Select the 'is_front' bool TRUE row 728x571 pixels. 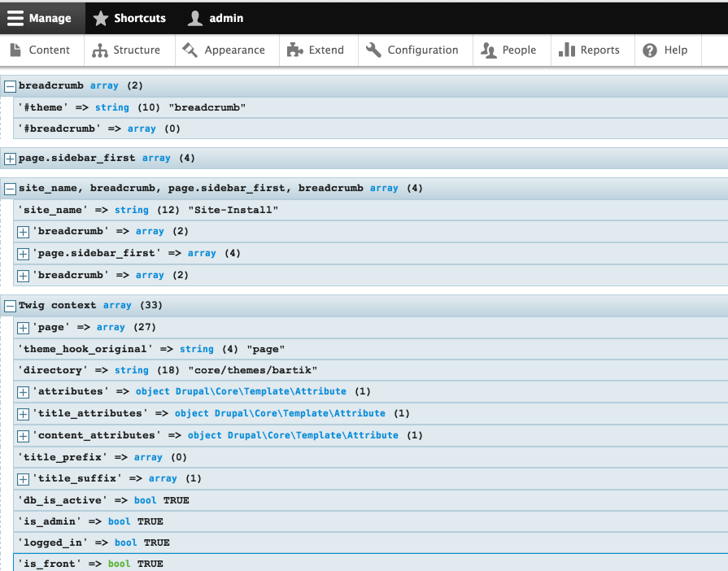click(x=370, y=563)
